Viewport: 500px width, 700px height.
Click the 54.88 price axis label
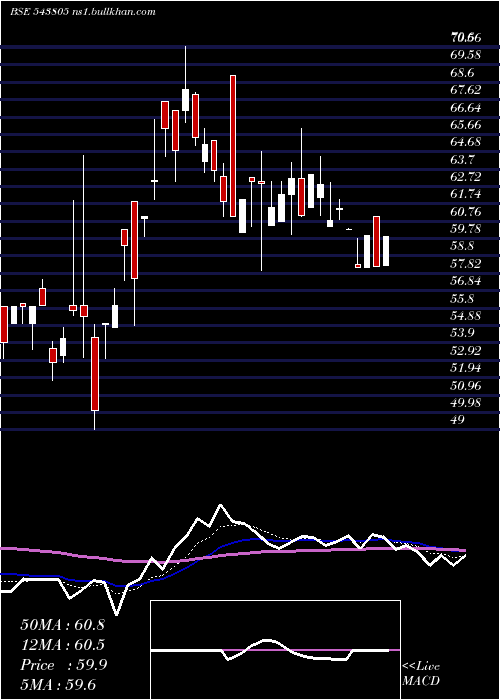pyautogui.click(x=466, y=316)
